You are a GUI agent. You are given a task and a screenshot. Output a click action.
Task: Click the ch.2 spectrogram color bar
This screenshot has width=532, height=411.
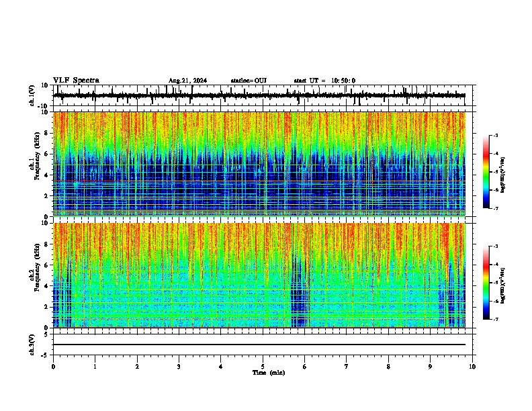(x=486, y=283)
